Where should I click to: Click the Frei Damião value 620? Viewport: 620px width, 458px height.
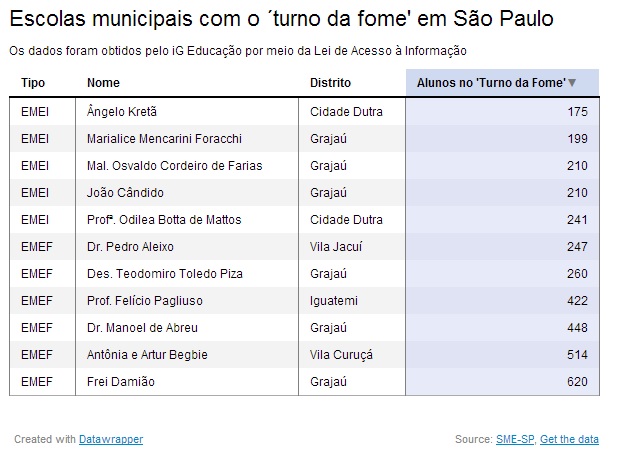[577, 381]
